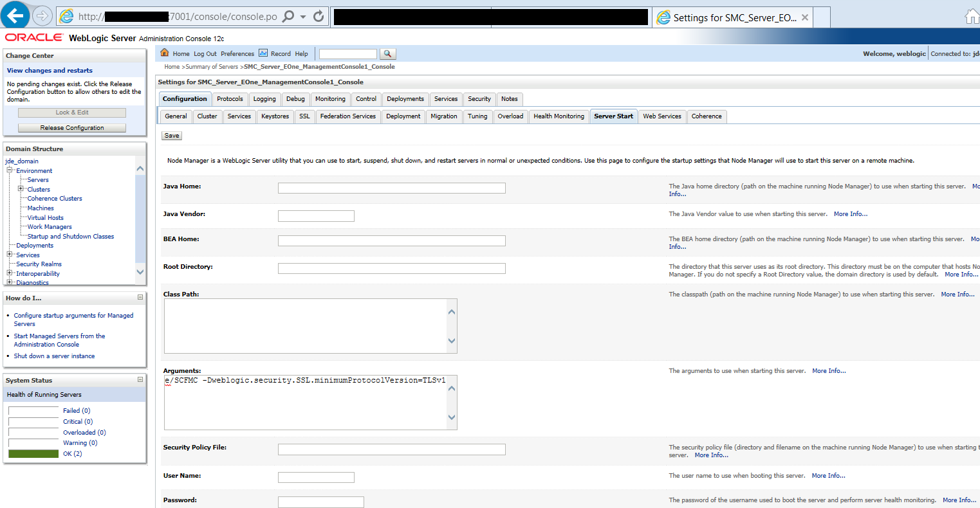Click the Failed (0) health status link
The image size is (980, 508).
pos(77,411)
